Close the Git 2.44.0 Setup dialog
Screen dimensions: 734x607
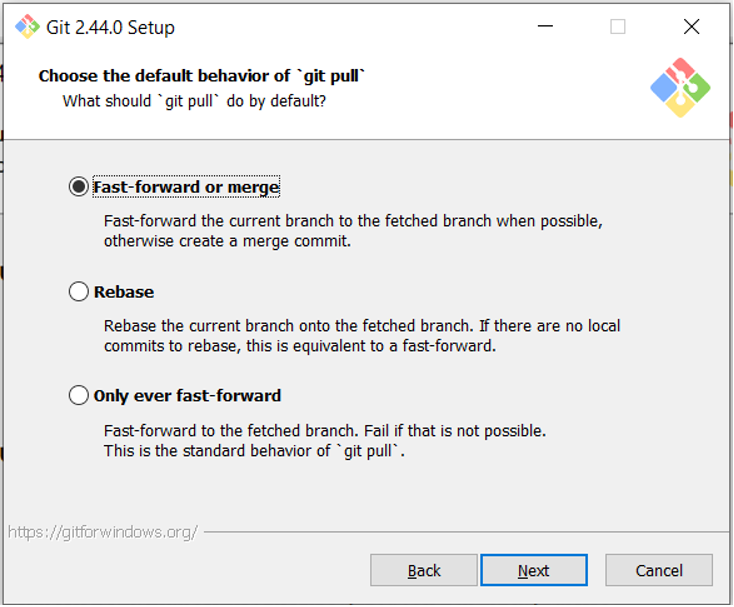pyautogui.click(x=691, y=27)
